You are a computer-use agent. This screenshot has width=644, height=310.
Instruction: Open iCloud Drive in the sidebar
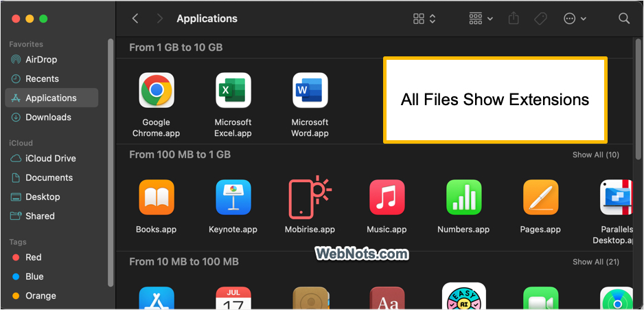pyautogui.click(x=51, y=158)
